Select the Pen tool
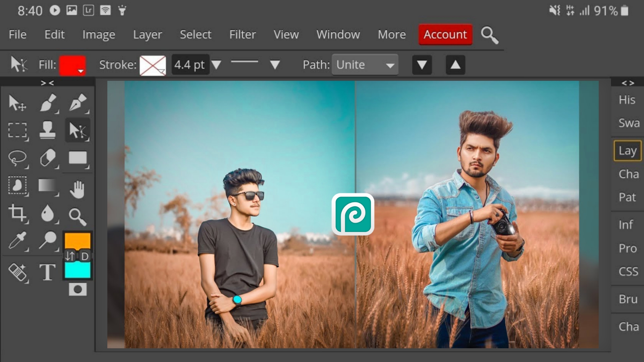 point(77,103)
